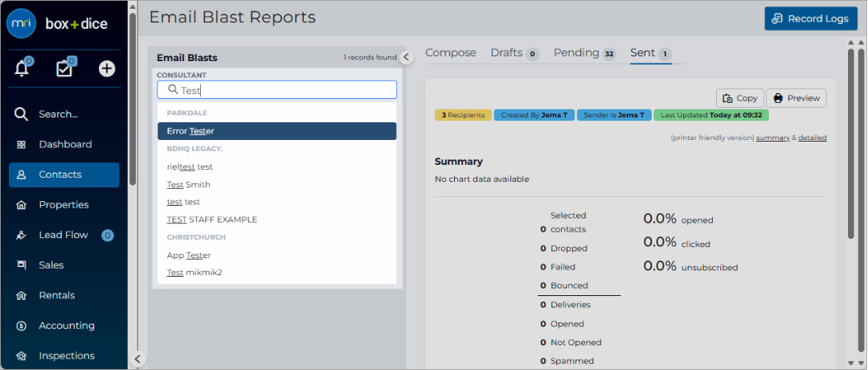Click the Rentals house icon
Screen dimensions: 868x370
point(22,296)
